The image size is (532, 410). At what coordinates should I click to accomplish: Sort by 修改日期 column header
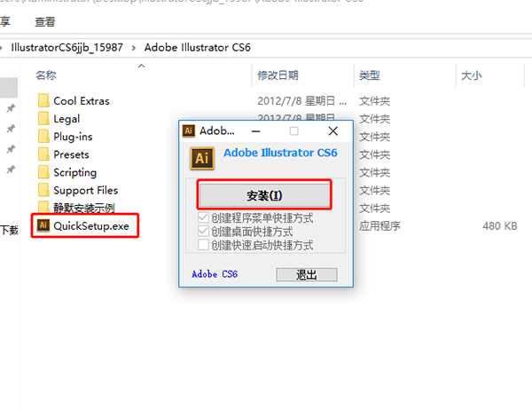click(x=278, y=75)
